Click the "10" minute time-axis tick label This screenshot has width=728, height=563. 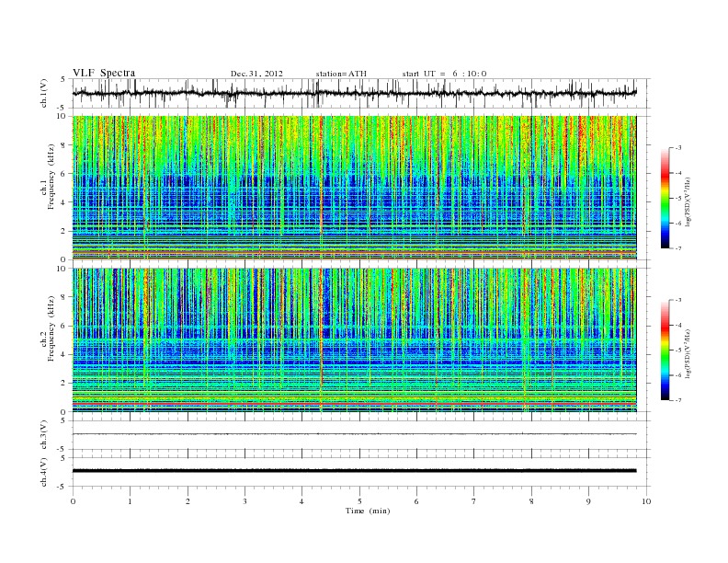point(646,501)
